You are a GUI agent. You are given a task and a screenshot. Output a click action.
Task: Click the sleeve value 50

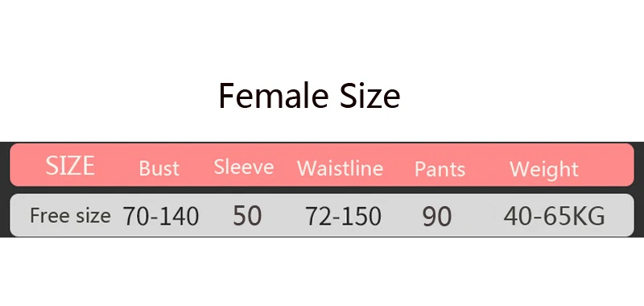coord(247,216)
